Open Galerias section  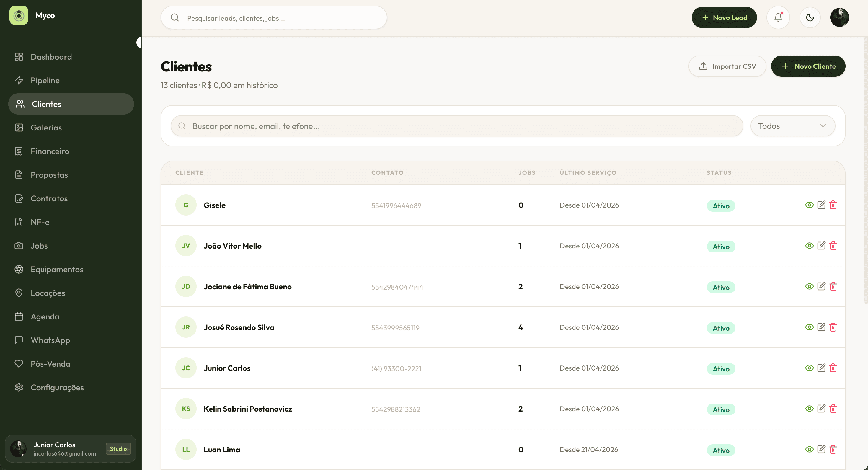71,127
